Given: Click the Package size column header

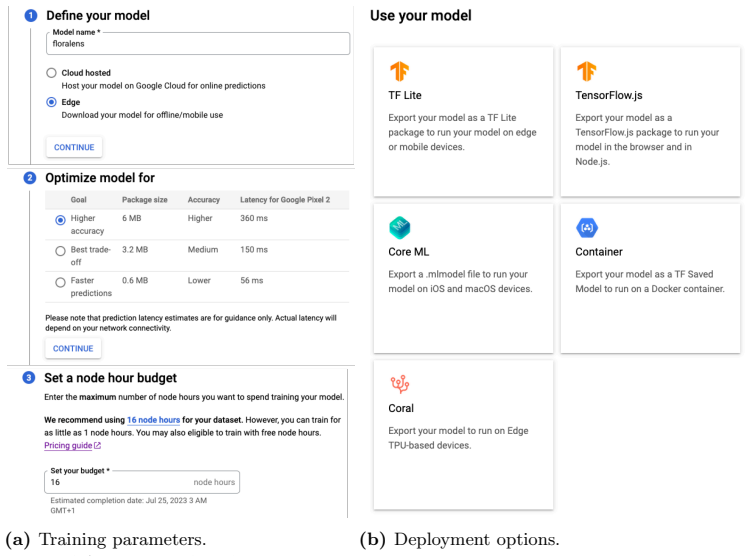Looking at the screenshot, I should point(145,200).
